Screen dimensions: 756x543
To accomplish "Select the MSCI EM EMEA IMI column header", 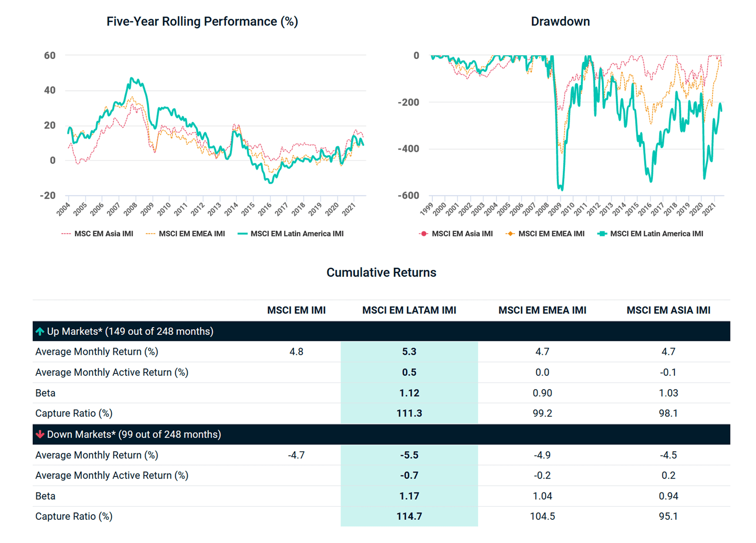I will (542, 310).
